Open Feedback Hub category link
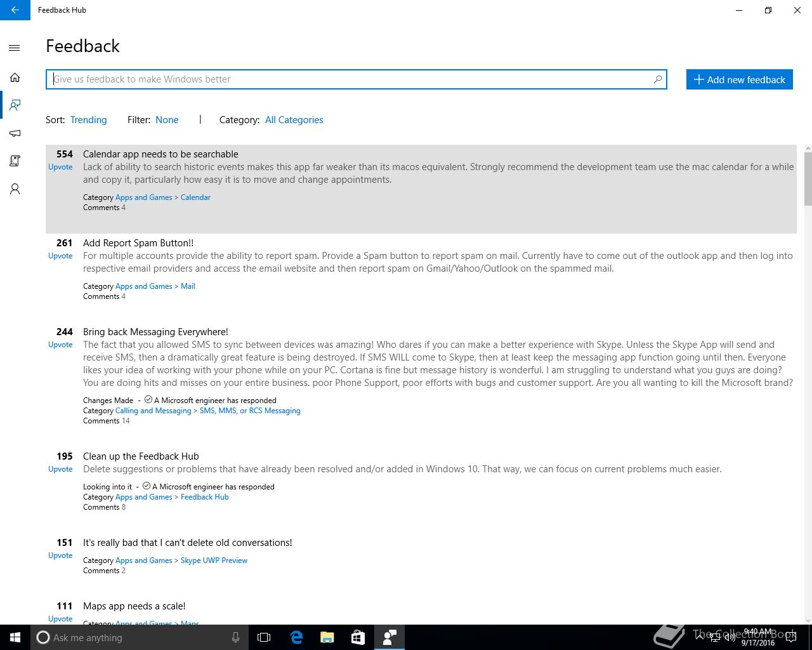 pos(204,497)
